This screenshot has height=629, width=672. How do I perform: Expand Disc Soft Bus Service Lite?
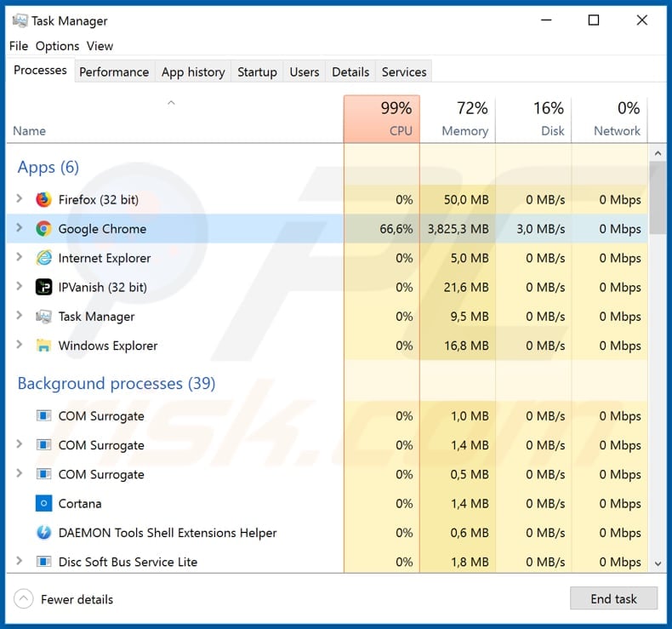click(x=20, y=560)
